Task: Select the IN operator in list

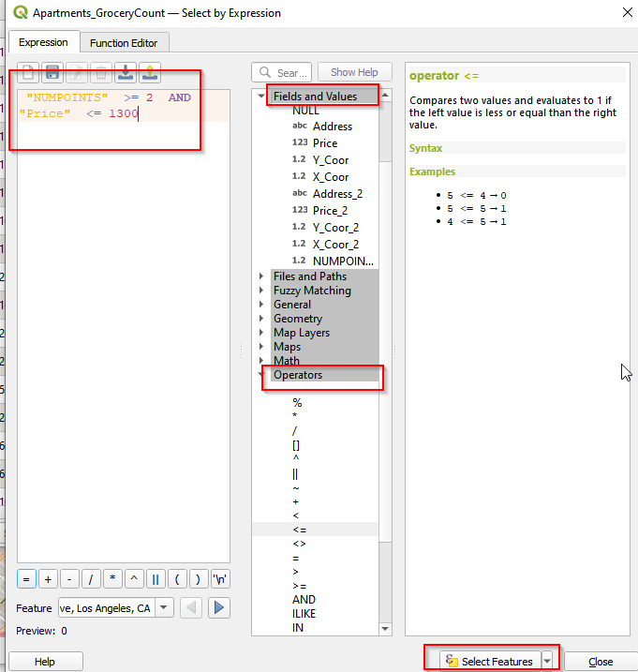Action: (x=298, y=628)
